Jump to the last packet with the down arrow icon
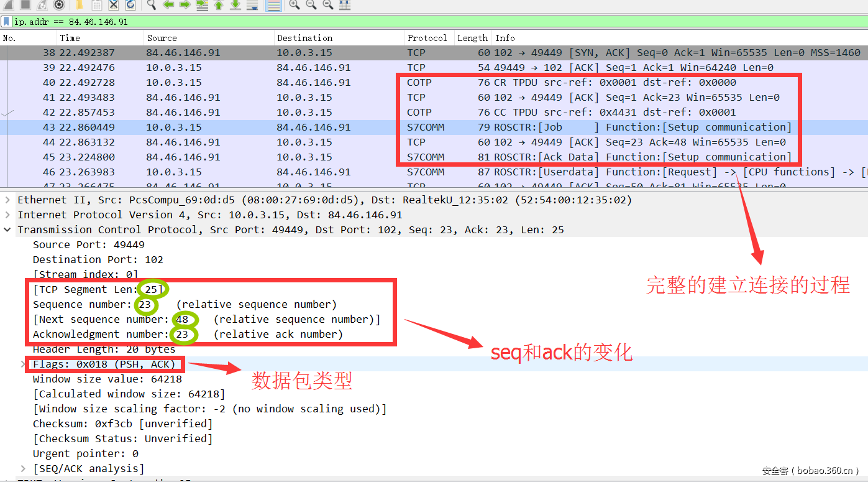 pyautogui.click(x=235, y=6)
